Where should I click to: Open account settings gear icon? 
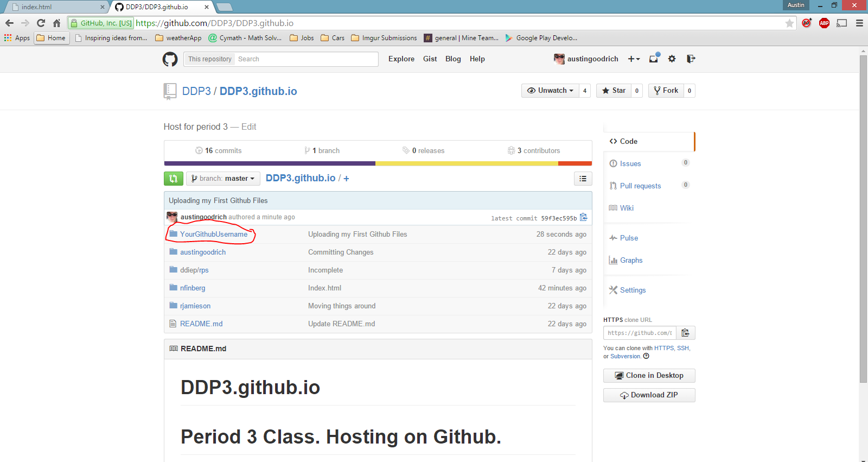tap(672, 59)
